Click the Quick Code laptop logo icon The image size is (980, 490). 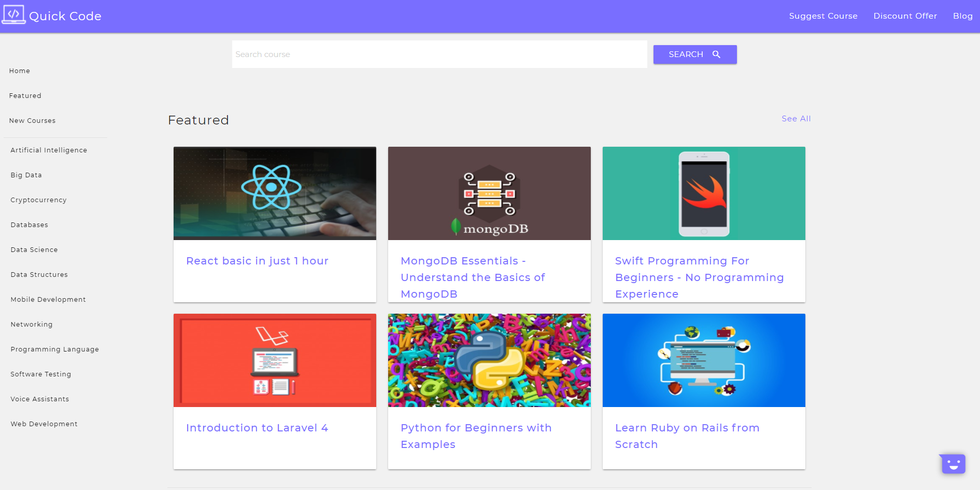pos(13,15)
